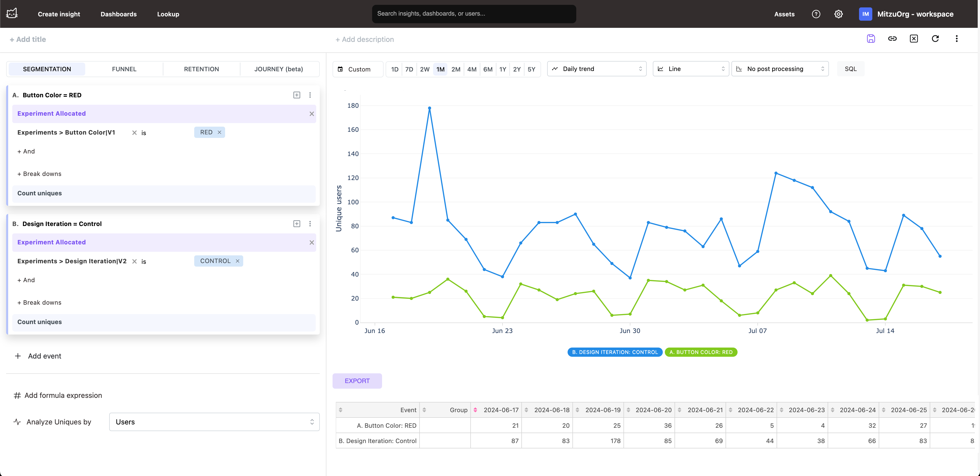Select the 7D time range option
This screenshot has height=476, width=980.
pyautogui.click(x=409, y=69)
